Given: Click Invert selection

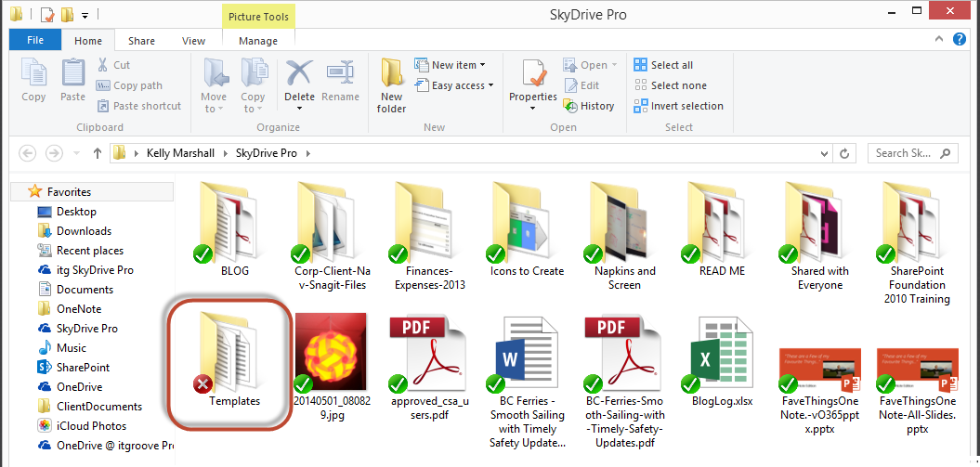Looking at the screenshot, I should pyautogui.click(x=678, y=106).
